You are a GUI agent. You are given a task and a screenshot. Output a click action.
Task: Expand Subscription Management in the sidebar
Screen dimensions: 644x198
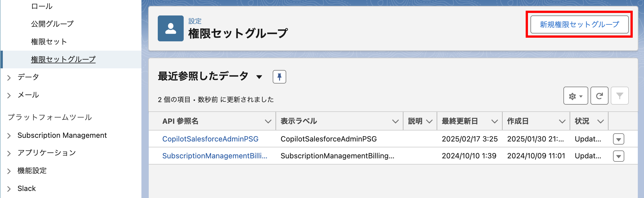[x=9, y=136]
